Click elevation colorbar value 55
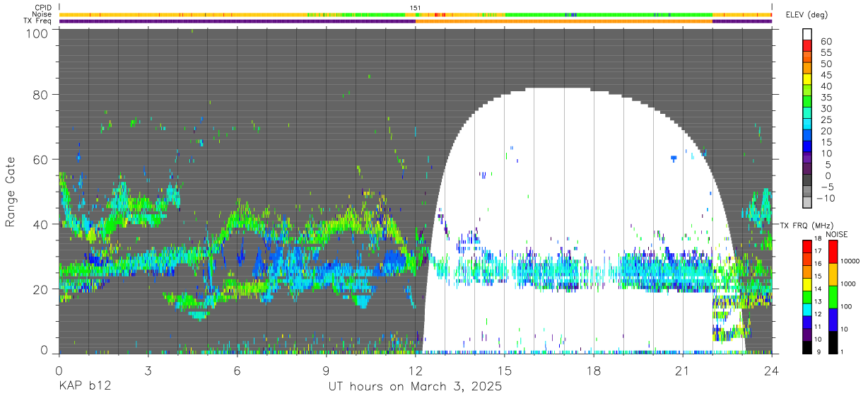 tap(827, 53)
